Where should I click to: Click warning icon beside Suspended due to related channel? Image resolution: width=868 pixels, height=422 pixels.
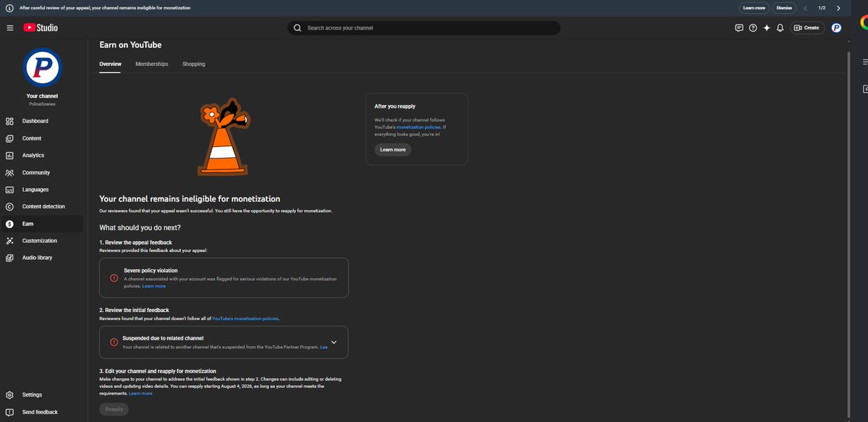pos(114,342)
